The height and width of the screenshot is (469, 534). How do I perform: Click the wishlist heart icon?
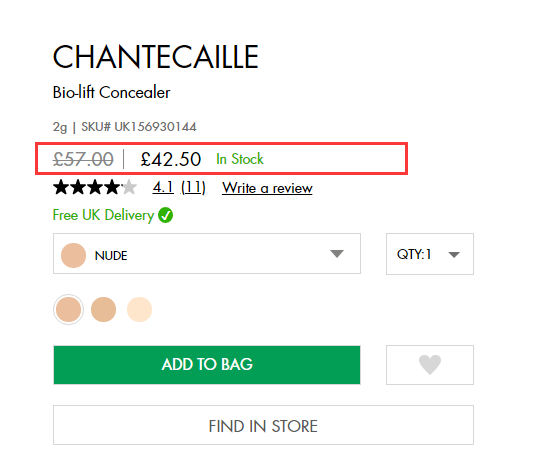coord(429,364)
